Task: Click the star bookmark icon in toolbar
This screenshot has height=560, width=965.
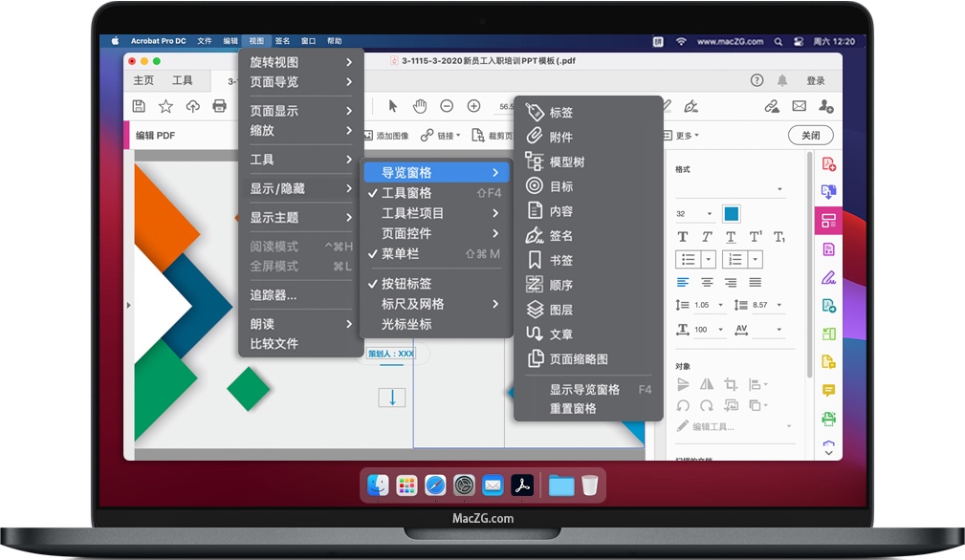Action: (x=165, y=106)
